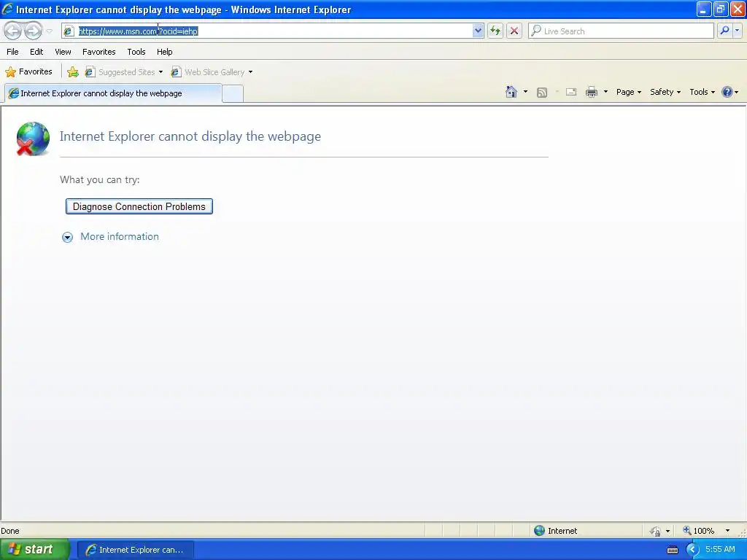
Task: Select the cannot display webpage tab
Action: [x=113, y=93]
